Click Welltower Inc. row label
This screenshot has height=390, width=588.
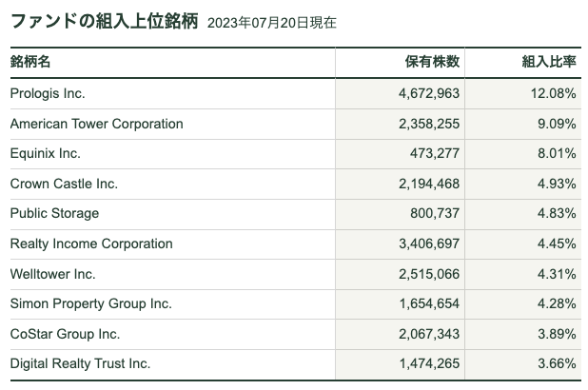53,274
